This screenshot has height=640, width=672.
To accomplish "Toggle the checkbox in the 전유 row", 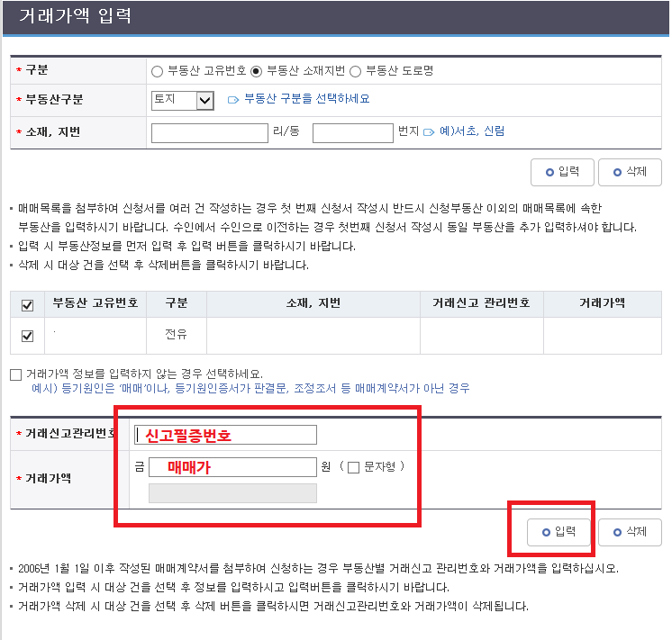I will [x=27, y=336].
